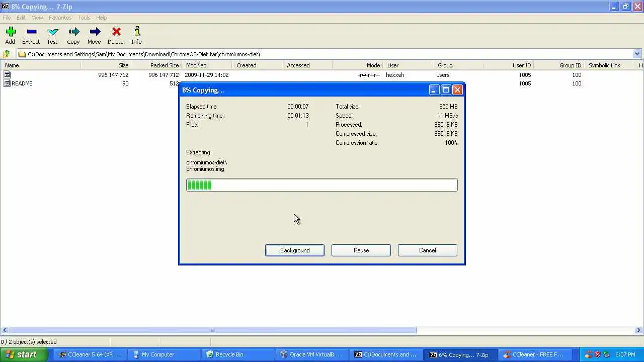
Task: Open the Favorites menu
Action: click(60, 18)
